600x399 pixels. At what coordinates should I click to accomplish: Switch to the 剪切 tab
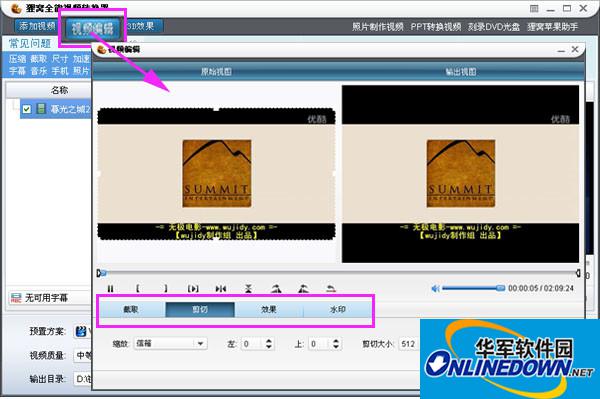200,309
